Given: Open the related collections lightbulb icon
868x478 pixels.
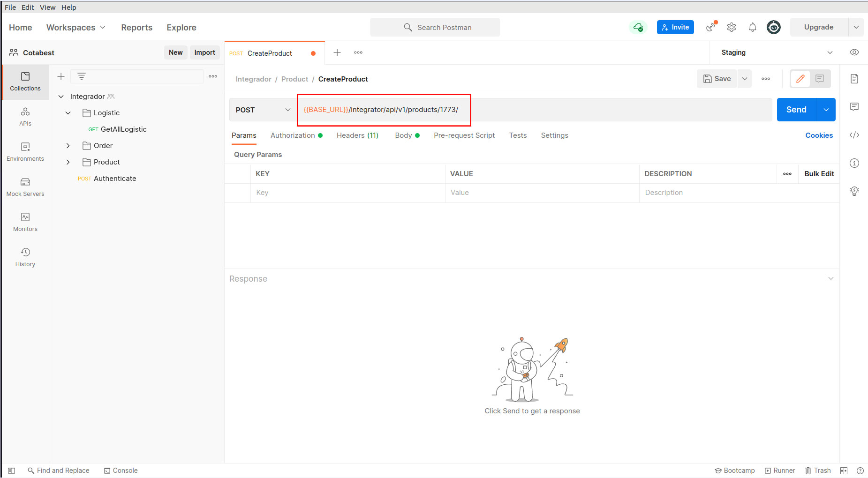Looking at the screenshot, I should [x=854, y=191].
